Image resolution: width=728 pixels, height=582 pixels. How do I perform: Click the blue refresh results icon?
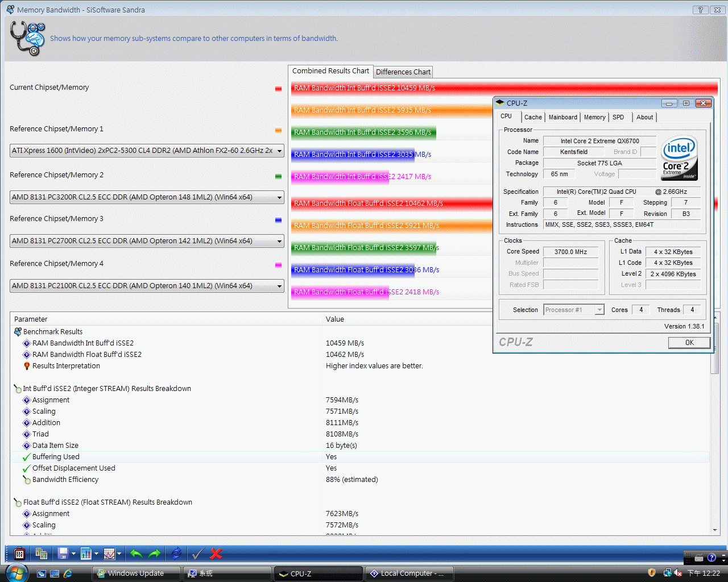point(176,553)
